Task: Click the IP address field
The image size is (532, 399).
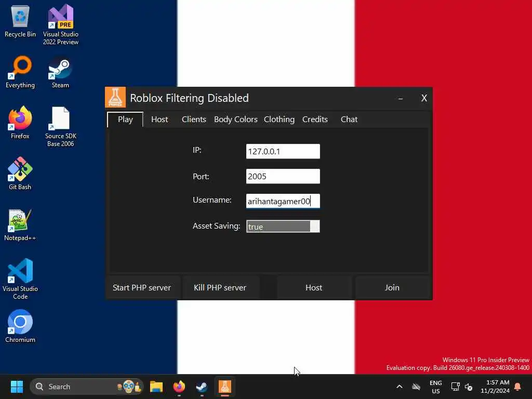Action: click(x=283, y=151)
